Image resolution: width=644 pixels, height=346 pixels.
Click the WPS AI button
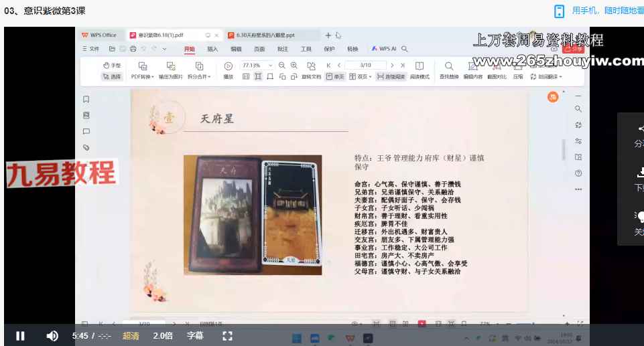383,49
